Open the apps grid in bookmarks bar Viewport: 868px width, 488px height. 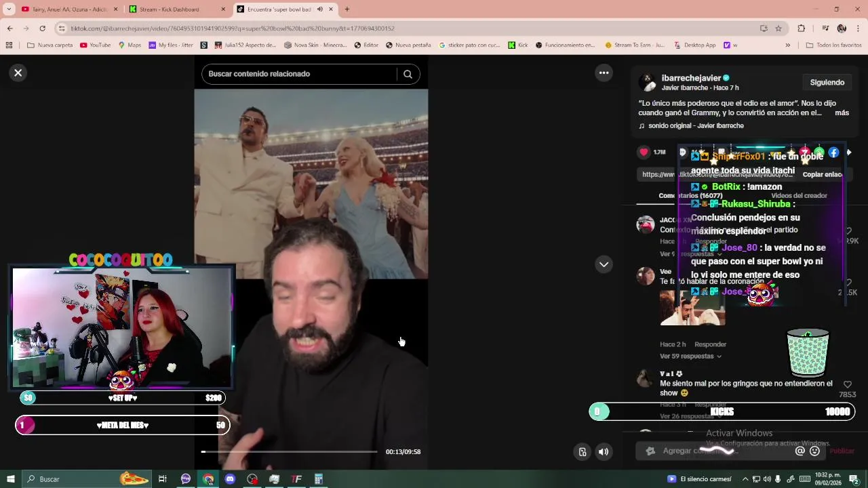[x=9, y=45]
